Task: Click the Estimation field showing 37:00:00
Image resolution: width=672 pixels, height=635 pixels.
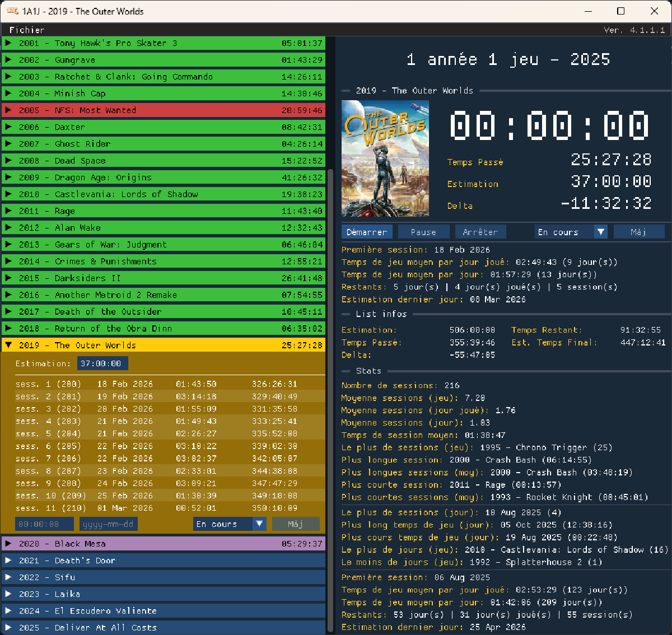Action: pyautogui.click(x=102, y=363)
